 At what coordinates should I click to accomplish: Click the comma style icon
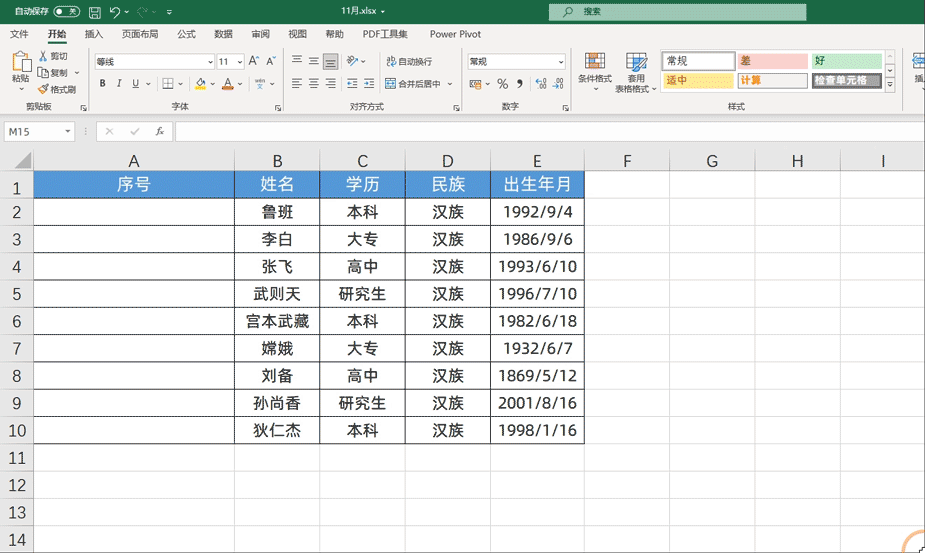tap(520, 84)
